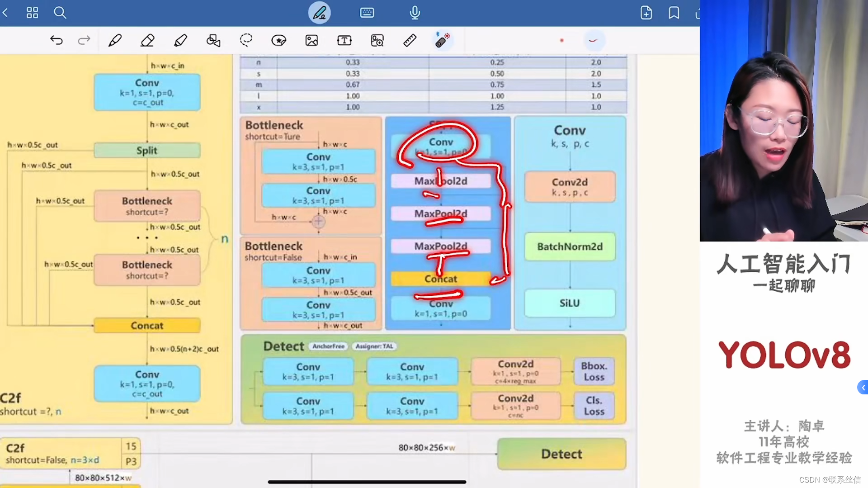Select the Ruler tool
Image resolution: width=868 pixels, height=488 pixels.
click(x=410, y=40)
